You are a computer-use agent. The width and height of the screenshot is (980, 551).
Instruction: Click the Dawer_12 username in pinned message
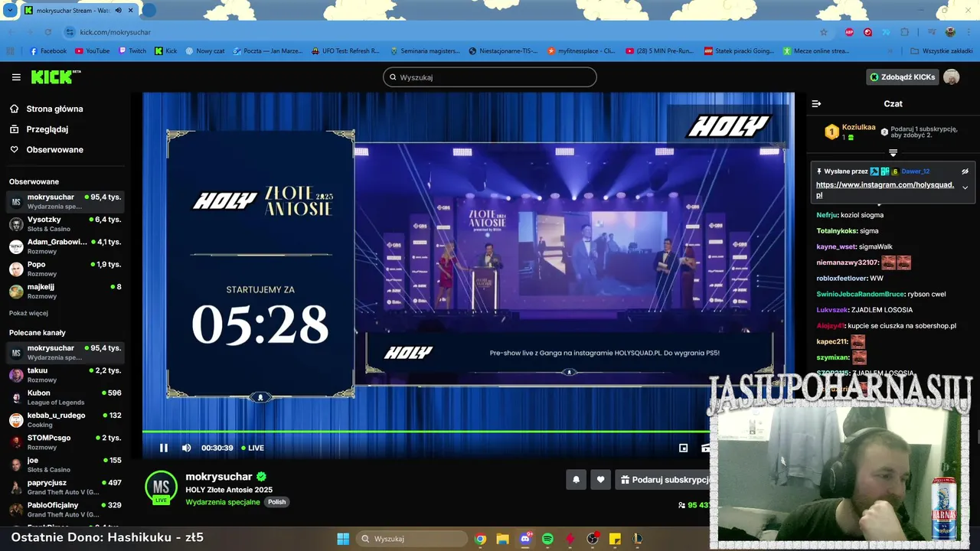pos(915,171)
